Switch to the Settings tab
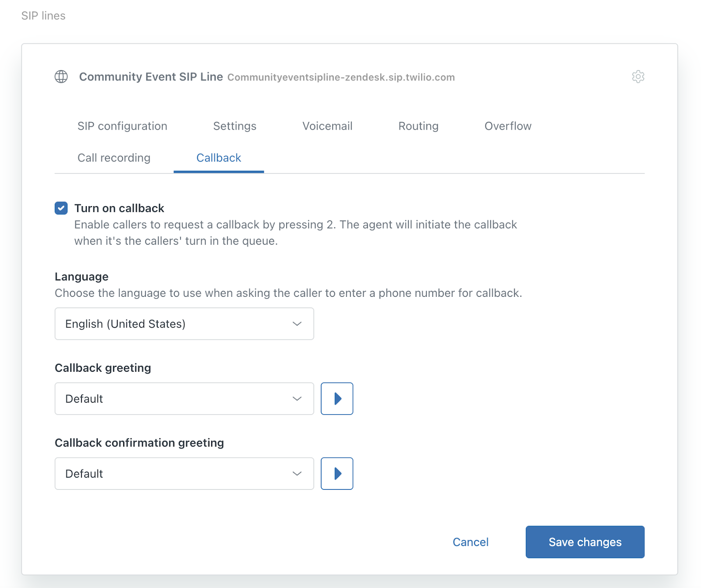The height and width of the screenshot is (588, 701). pos(235,126)
